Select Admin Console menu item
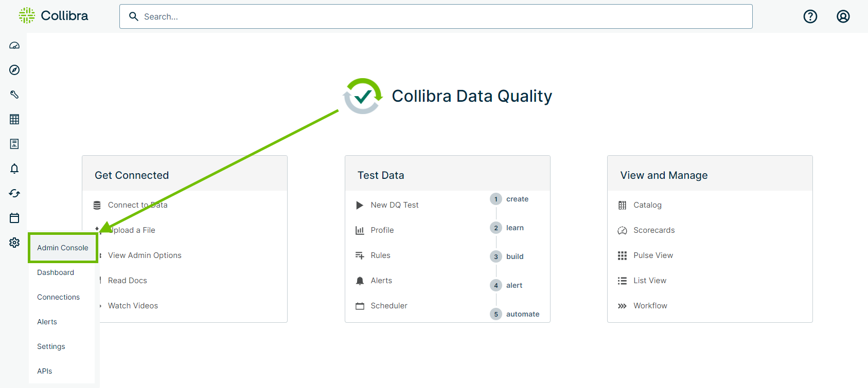The image size is (868, 388). 63,248
